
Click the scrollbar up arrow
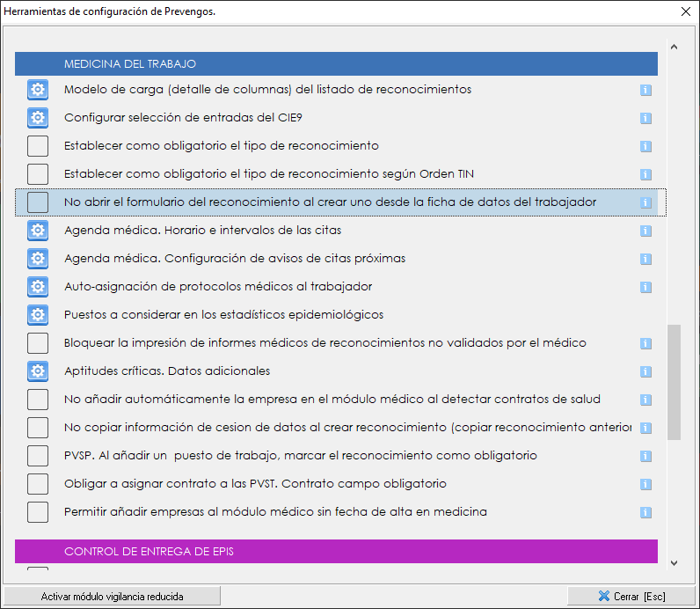pyautogui.click(x=674, y=47)
